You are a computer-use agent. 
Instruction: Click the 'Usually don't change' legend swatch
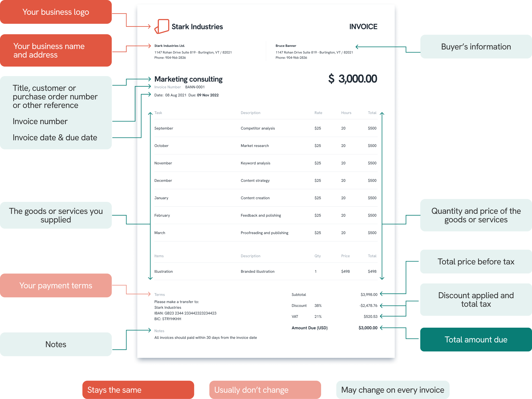[265, 390]
